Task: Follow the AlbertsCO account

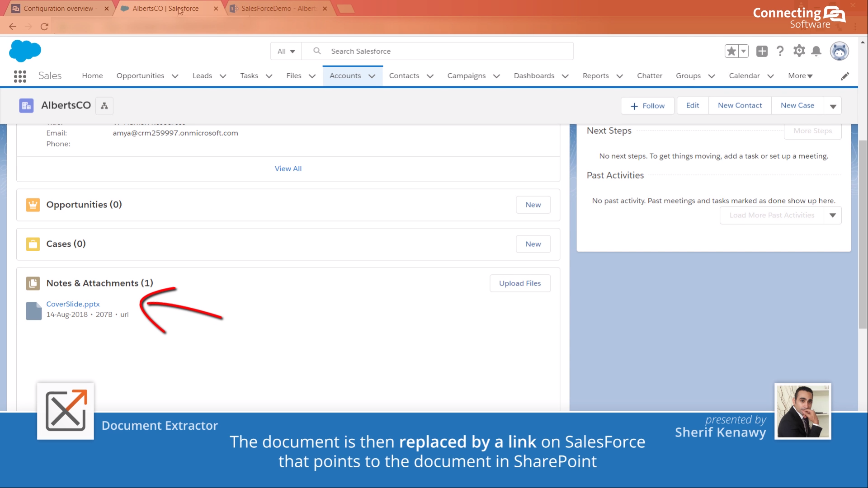Action: tap(647, 105)
